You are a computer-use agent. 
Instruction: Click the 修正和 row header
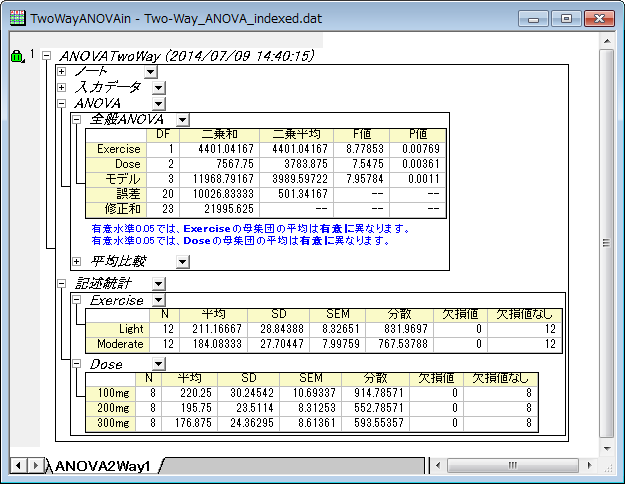(116, 209)
